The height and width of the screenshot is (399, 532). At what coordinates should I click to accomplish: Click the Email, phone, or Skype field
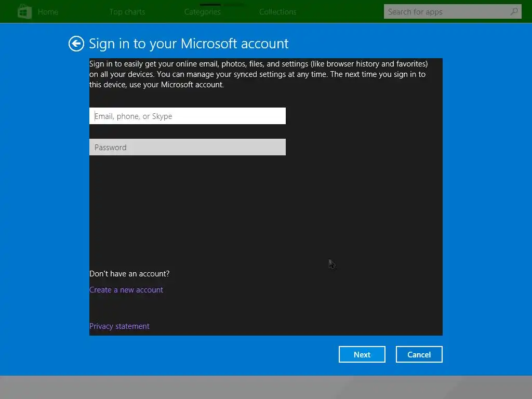point(187,116)
